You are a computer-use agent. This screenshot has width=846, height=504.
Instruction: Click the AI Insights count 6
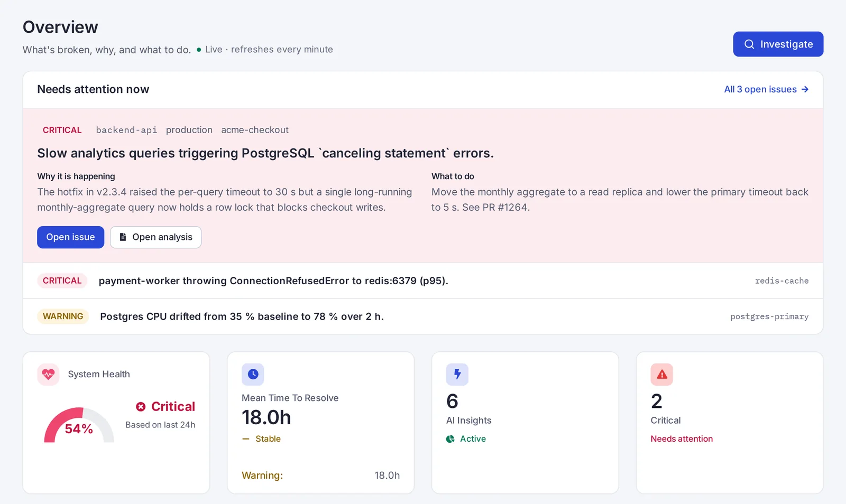452,402
